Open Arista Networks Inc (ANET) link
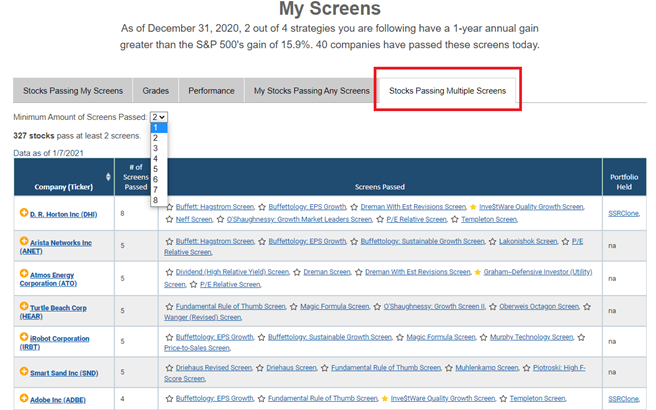 pyautogui.click(x=56, y=247)
